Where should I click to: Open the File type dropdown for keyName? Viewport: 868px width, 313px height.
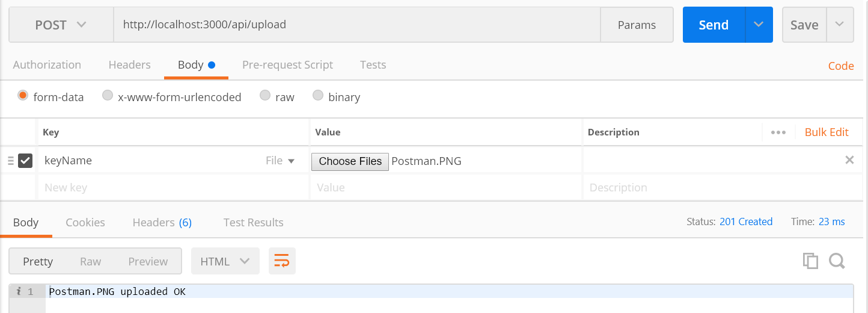coord(280,161)
